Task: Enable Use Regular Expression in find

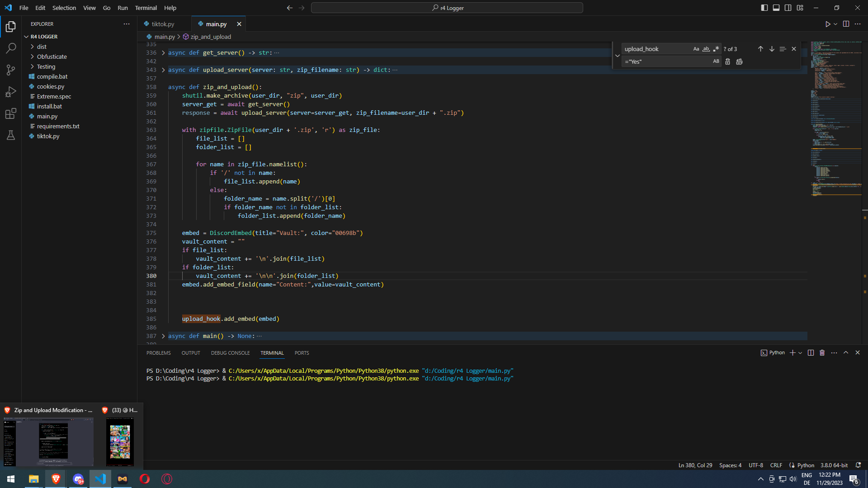Action: 716,49
